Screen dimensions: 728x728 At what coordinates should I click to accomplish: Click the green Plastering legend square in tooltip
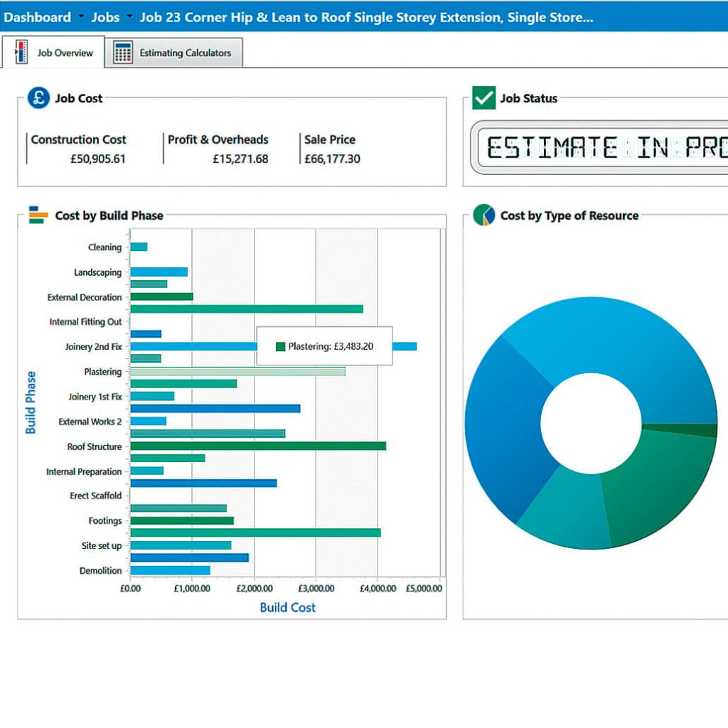[280, 346]
